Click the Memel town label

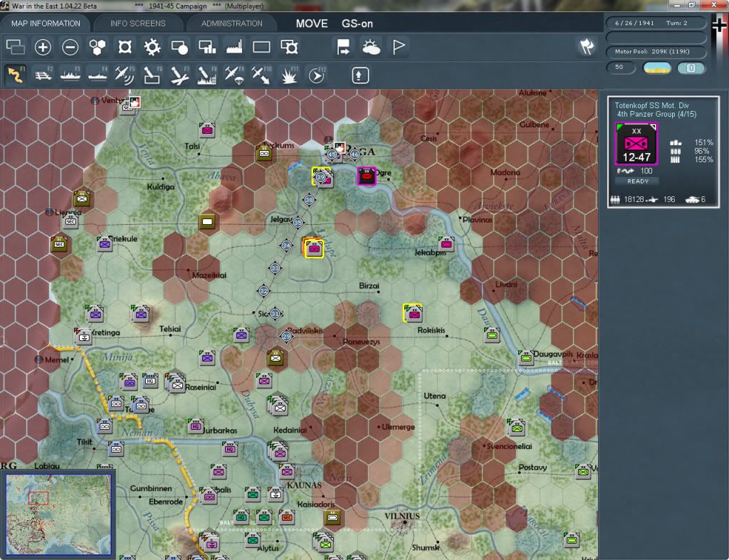(57, 360)
